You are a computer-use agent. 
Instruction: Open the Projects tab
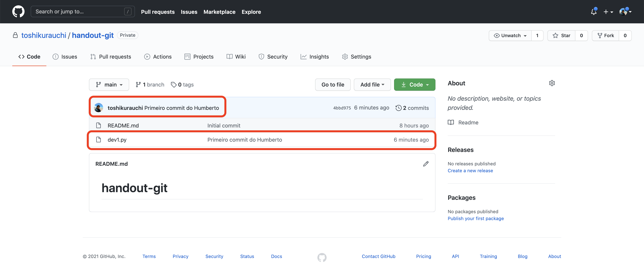(x=199, y=57)
